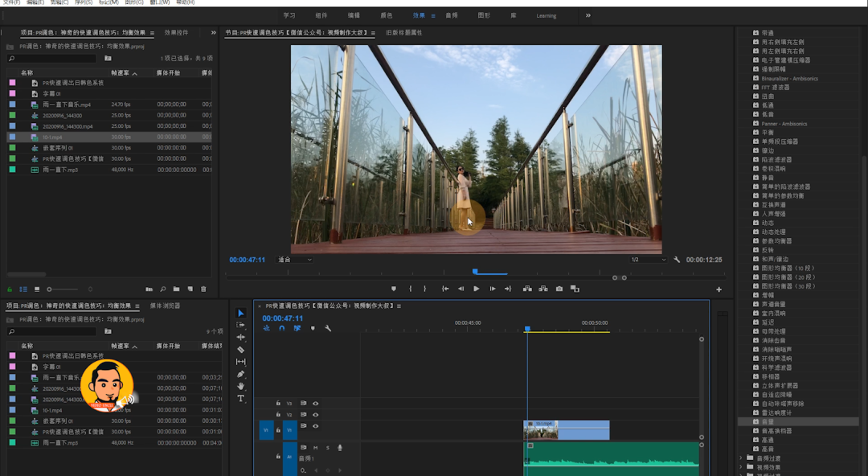Open timeline display settings wrench
This screenshot has width=868, height=476.
tap(328, 329)
